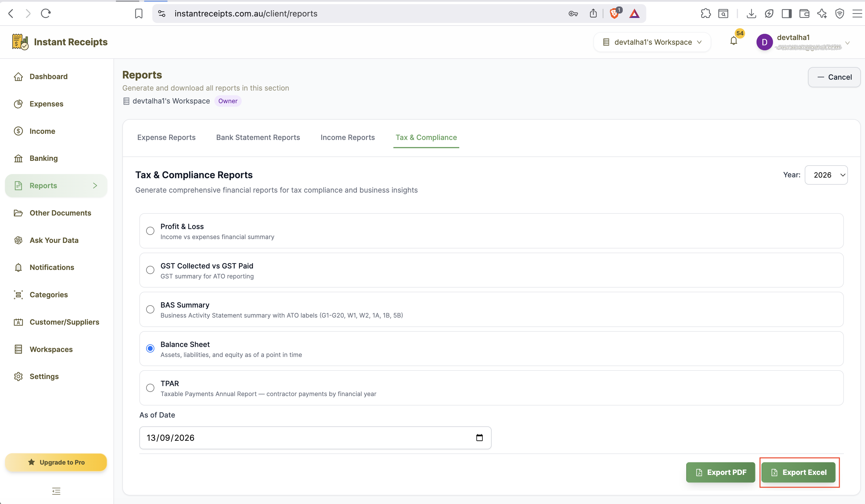This screenshot has height=504, width=865.
Task: Open Brave Rewards triangle icon
Action: tap(634, 14)
